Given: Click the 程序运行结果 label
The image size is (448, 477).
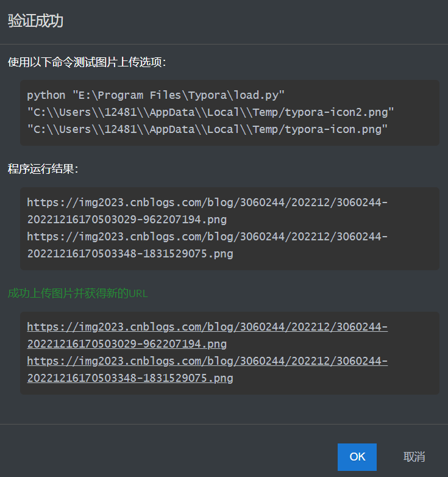Looking at the screenshot, I should (x=43, y=169).
